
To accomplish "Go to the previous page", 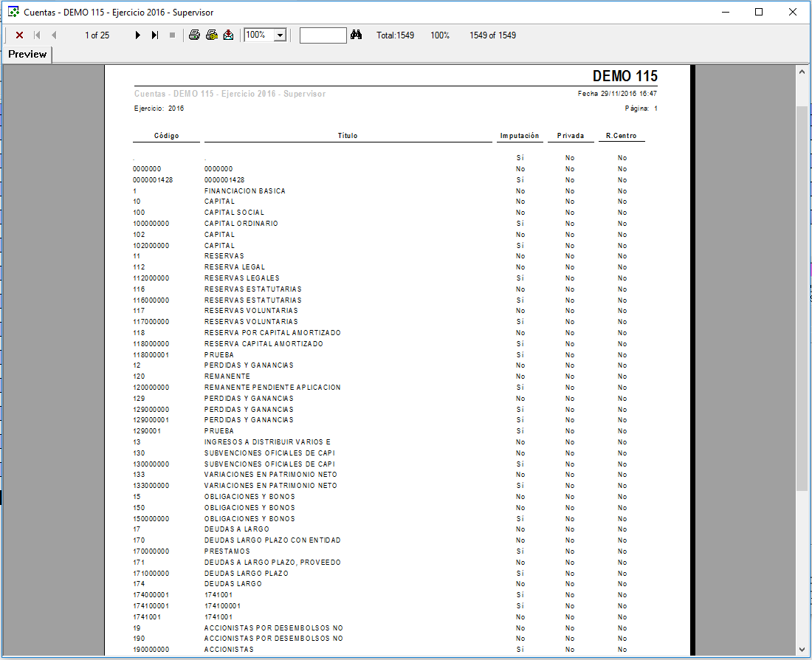I will (54, 35).
